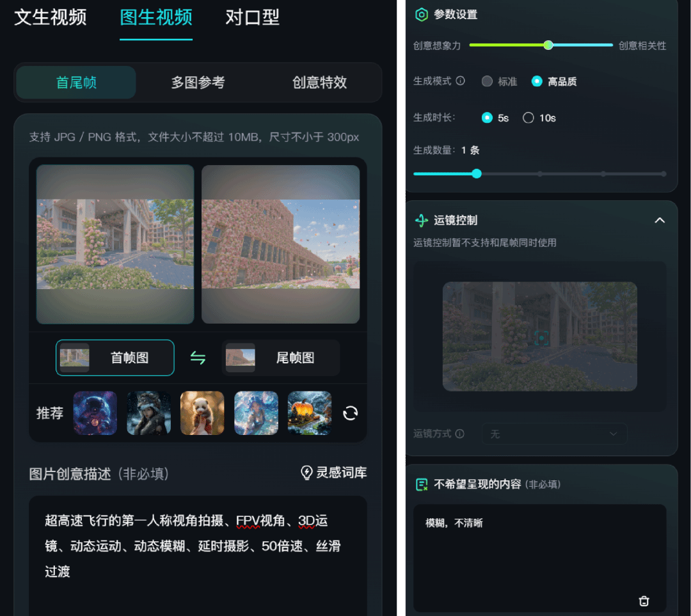Set duration to 5s
This screenshot has width=691, height=616.
495,118
